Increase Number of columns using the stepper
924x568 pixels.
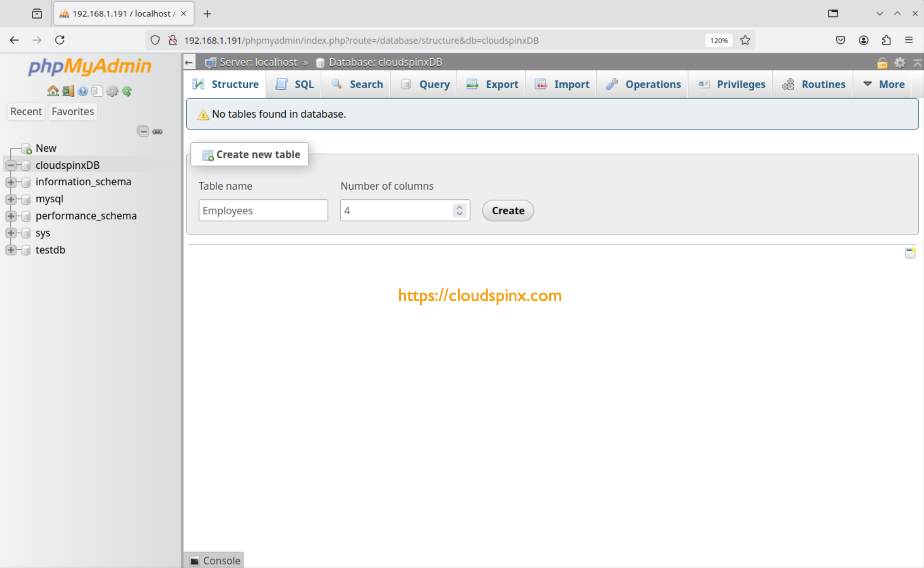pyautogui.click(x=459, y=207)
